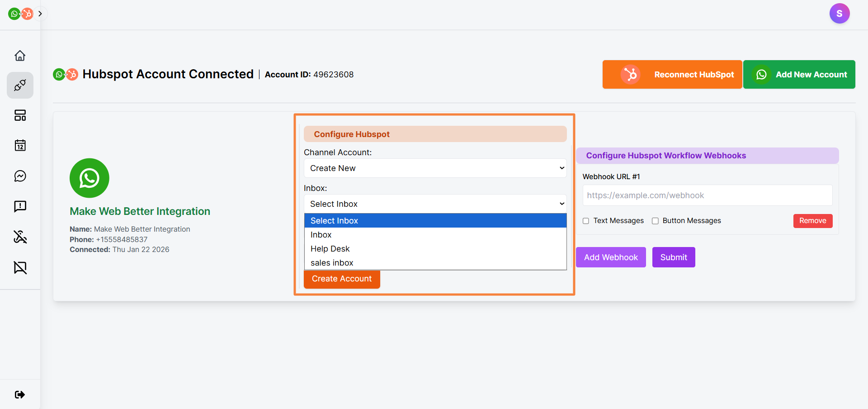The image size is (868, 409).
Task: Check the Button Messages option
Action: click(655, 221)
